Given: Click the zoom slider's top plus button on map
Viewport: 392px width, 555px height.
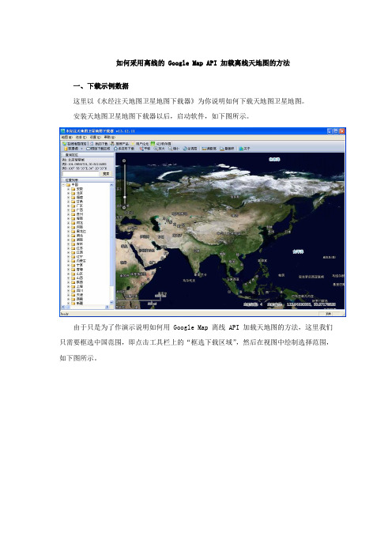Looking at the screenshot, I should pyautogui.click(x=124, y=160).
